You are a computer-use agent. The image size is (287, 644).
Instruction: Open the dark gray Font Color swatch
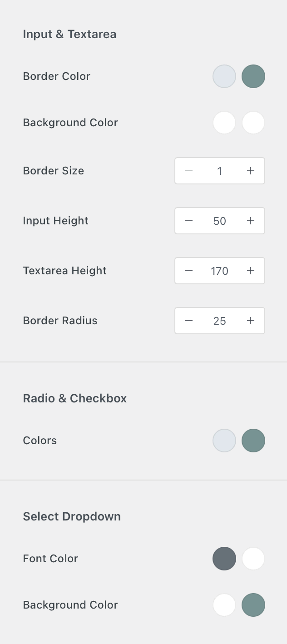(x=224, y=559)
